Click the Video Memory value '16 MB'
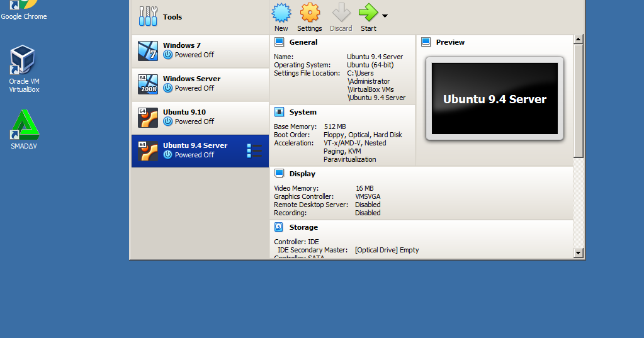This screenshot has width=644, height=338. (x=364, y=188)
